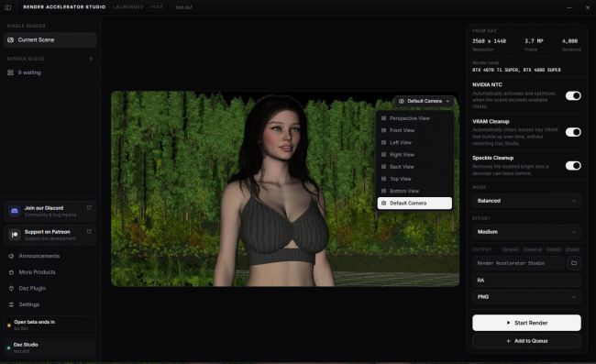596x364 pixels.
Task: Click the Announcements megaphone icon
Action: (11, 256)
